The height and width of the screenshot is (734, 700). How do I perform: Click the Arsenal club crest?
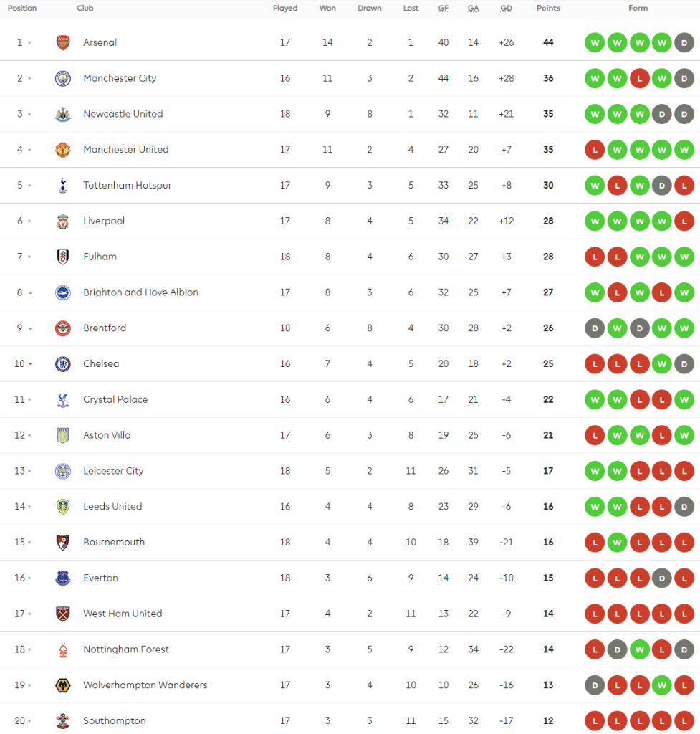click(63, 42)
